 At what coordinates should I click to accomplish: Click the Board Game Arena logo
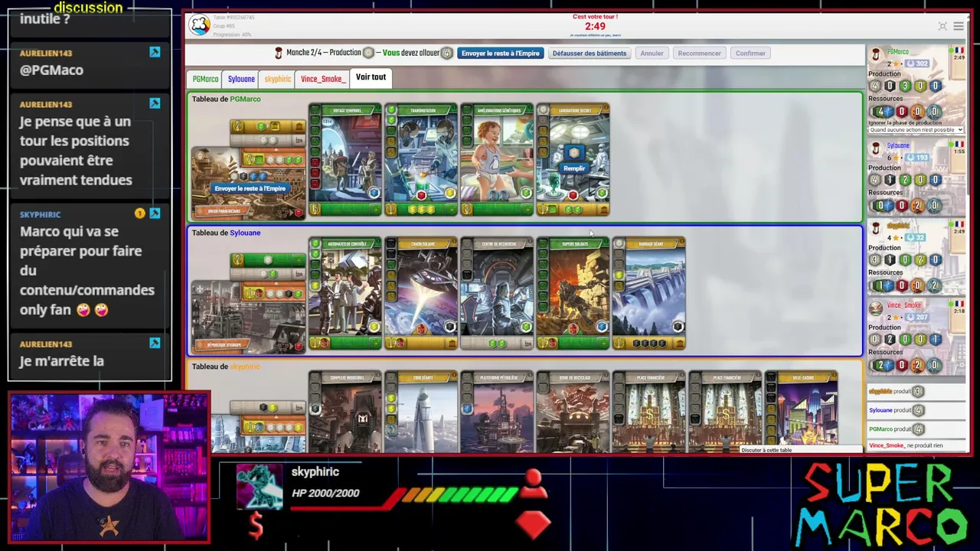pos(200,25)
